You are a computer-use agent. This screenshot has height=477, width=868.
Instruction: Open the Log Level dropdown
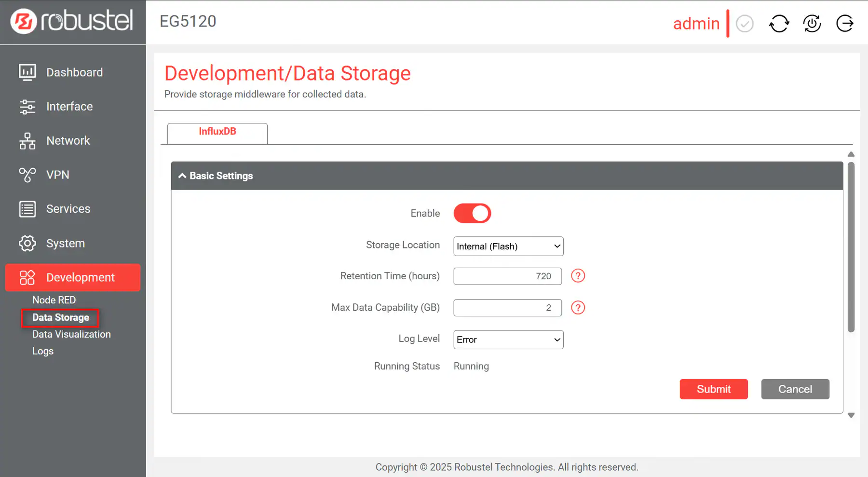tap(508, 340)
